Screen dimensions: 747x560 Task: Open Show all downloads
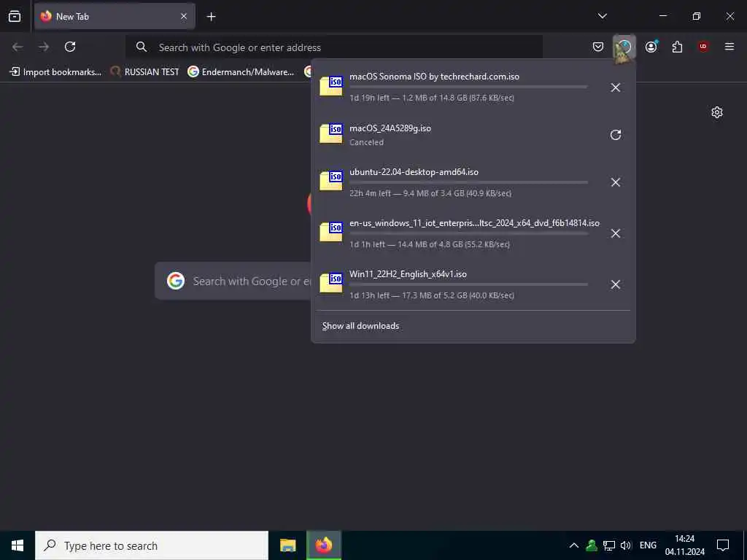tap(360, 326)
